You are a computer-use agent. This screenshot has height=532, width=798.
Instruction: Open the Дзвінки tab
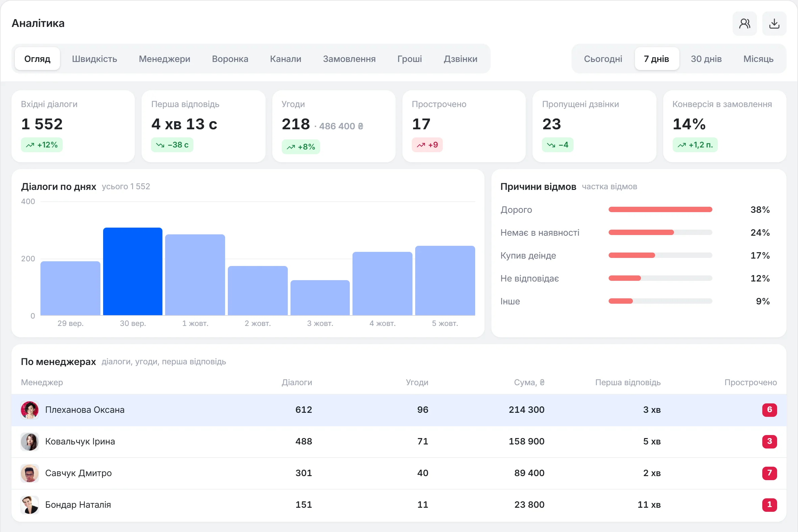point(460,59)
